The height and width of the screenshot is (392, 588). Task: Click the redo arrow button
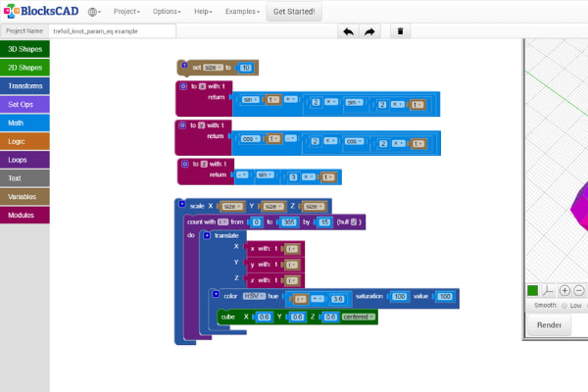(370, 31)
